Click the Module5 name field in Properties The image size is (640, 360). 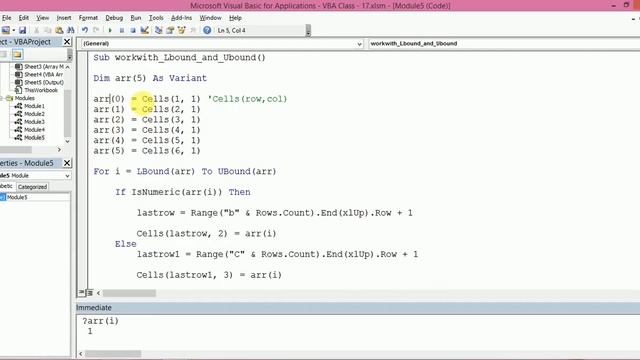38,197
